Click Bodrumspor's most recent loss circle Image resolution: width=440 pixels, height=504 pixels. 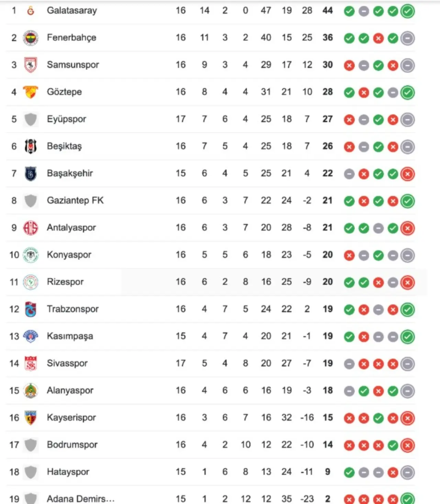click(x=408, y=446)
